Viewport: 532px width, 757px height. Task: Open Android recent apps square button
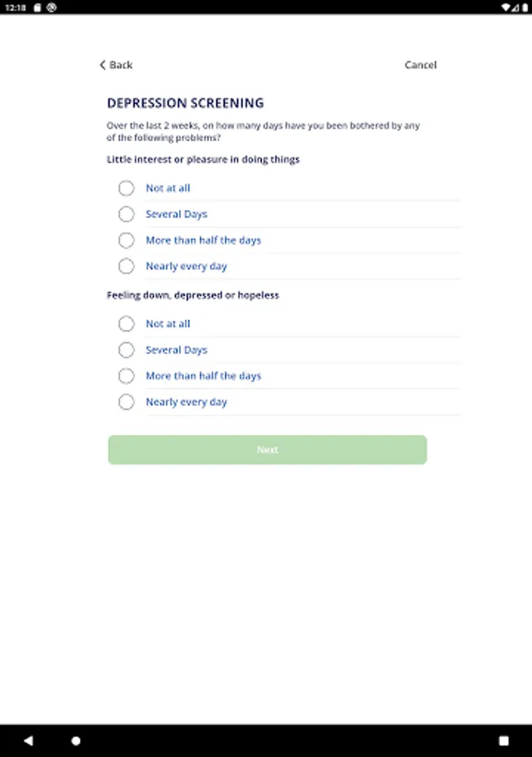[x=503, y=741]
